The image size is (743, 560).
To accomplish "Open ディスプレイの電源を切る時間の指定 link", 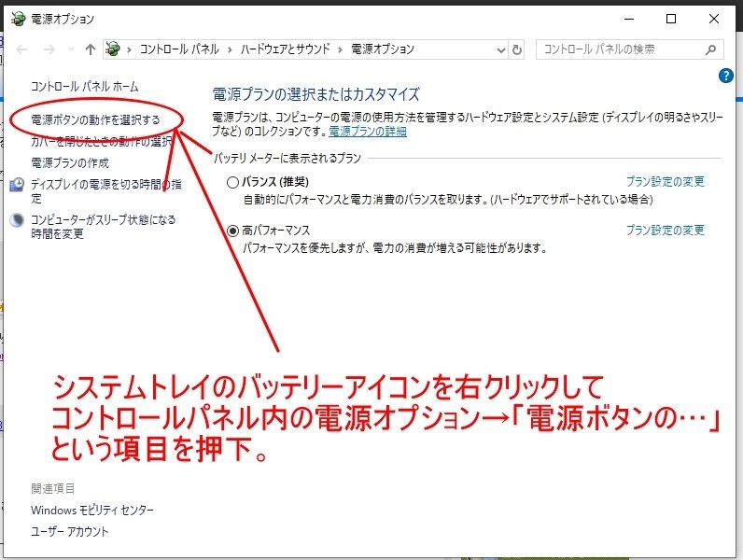I will point(106,191).
